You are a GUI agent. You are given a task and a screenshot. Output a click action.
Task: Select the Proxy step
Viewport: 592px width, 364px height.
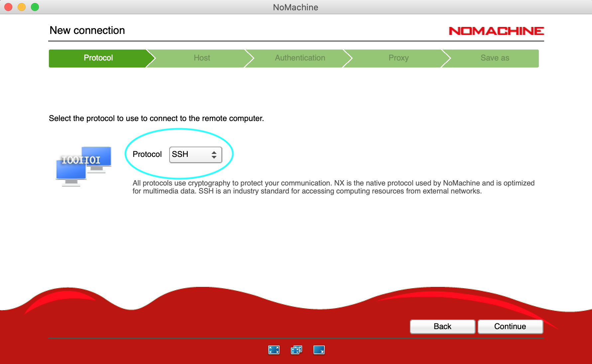[398, 58]
